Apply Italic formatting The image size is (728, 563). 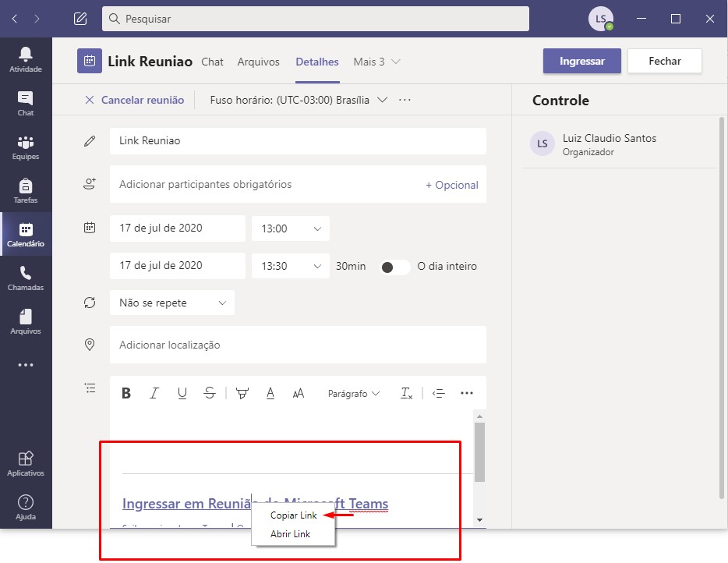point(154,394)
